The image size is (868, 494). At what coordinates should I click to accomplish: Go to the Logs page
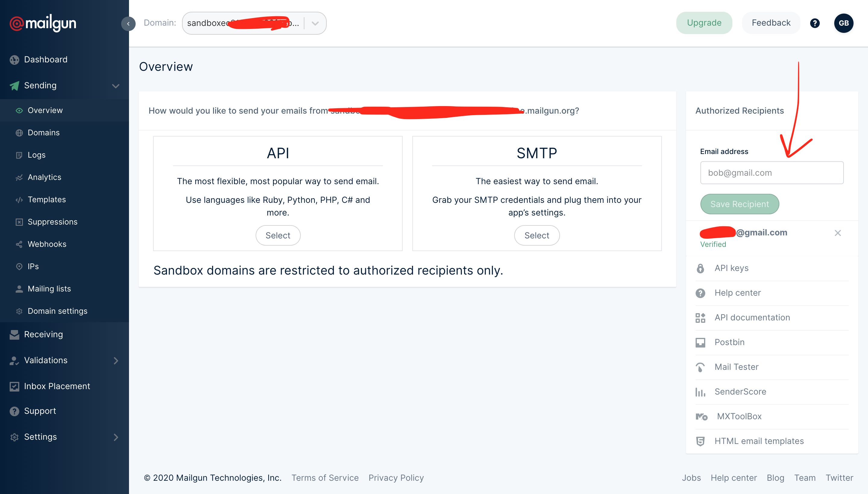click(36, 155)
